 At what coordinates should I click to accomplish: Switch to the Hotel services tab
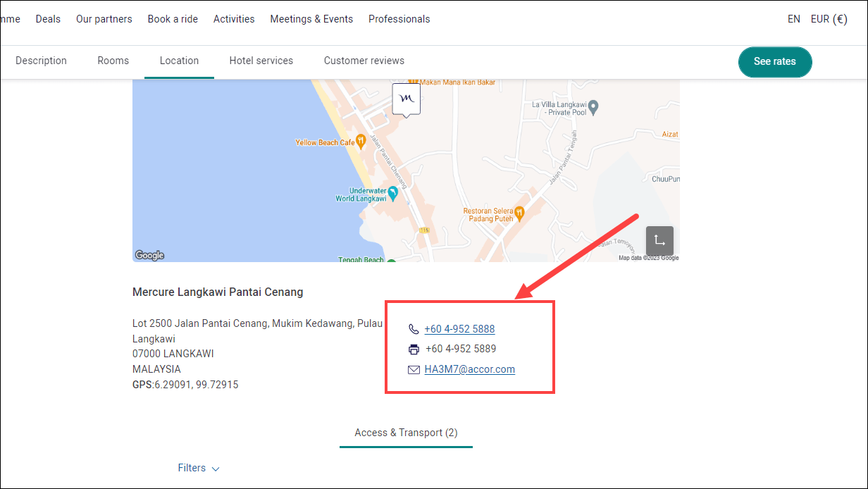point(261,61)
